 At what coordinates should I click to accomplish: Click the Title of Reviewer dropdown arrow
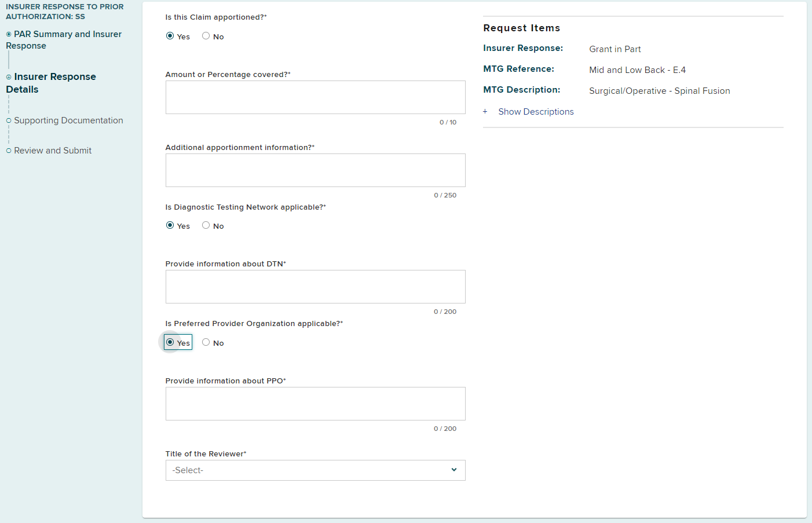point(454,470)
